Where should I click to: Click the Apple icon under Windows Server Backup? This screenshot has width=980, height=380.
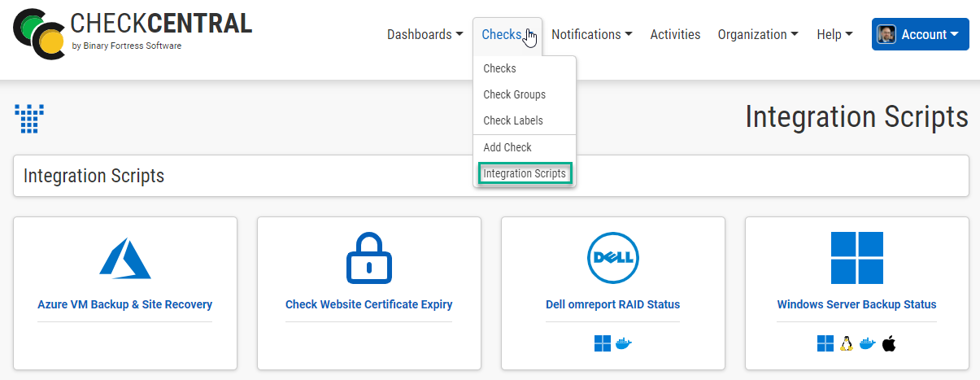pos(889,343)
